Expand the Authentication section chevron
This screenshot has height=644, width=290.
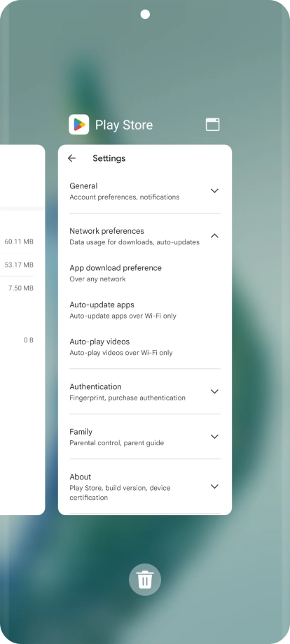click(x=214, y=392)
